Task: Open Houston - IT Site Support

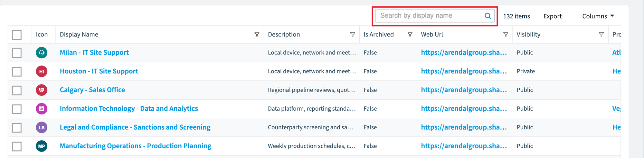Action: [99, 71]
